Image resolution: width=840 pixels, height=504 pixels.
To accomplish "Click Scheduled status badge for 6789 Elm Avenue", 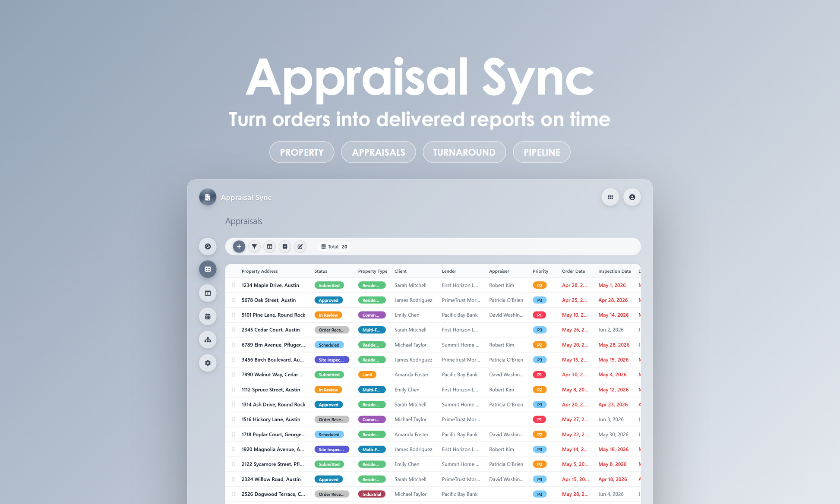I will click(329, 345).
